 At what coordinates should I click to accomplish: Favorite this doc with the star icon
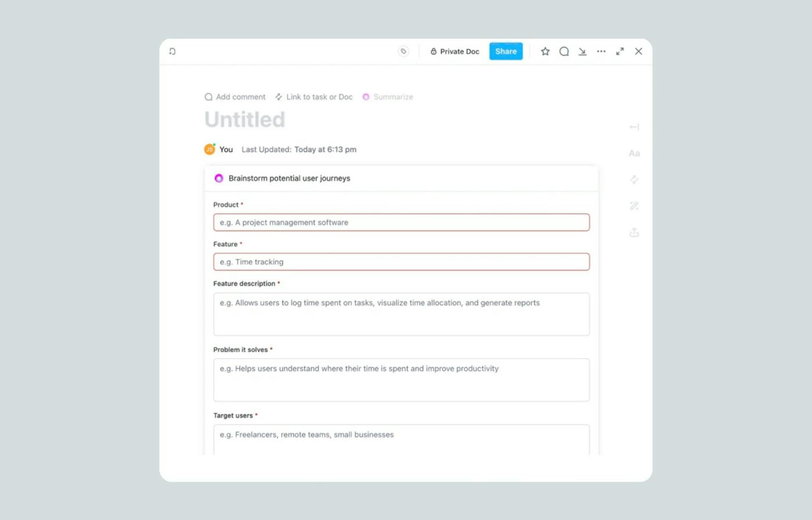[545, 51]
